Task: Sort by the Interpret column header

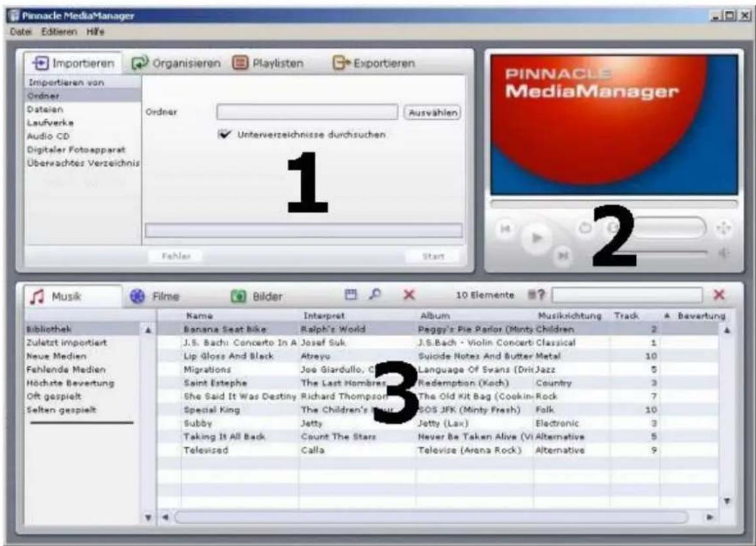Action: (x=357, y=316)
